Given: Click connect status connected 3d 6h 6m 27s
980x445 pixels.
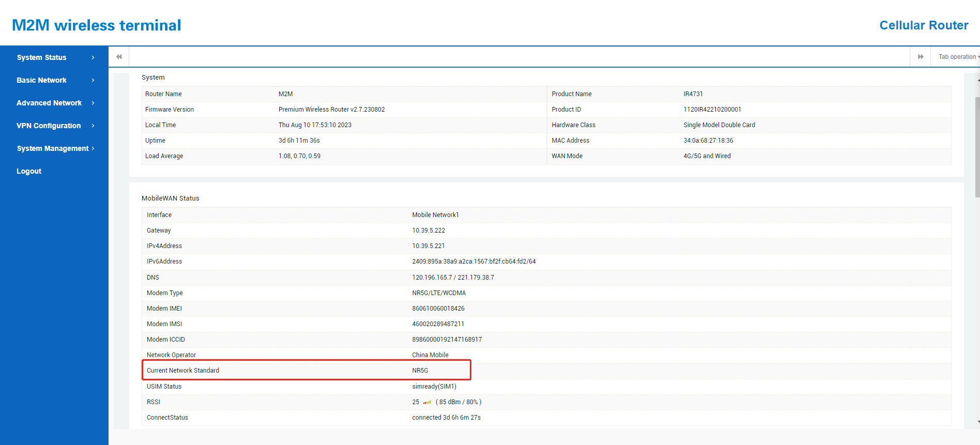Looking at the screenshot, I should point(447,418).
